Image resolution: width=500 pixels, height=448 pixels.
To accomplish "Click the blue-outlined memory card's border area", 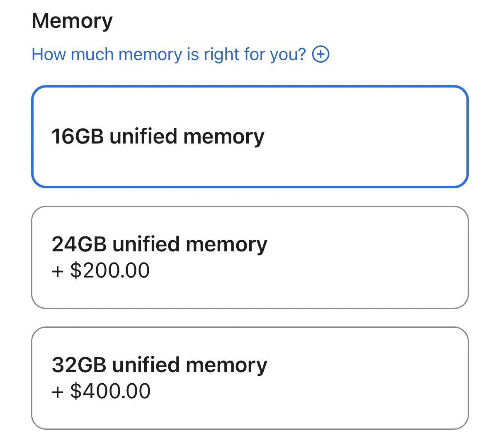I will (x=250, y=87).
